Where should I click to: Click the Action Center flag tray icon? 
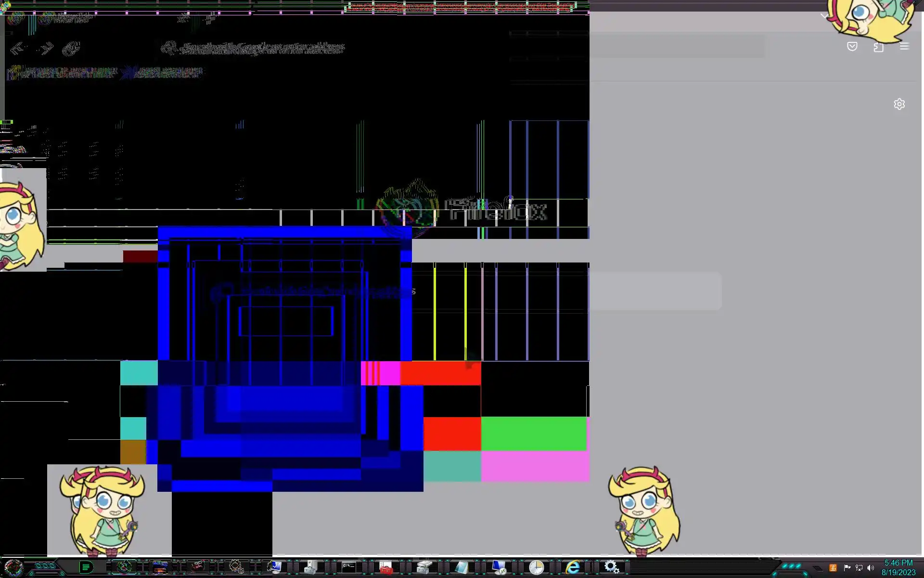(847, 568)
